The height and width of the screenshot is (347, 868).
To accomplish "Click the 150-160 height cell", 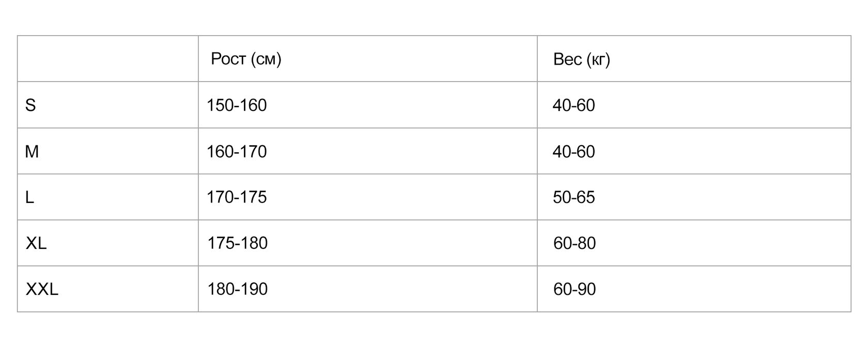I will coord(237,105).
